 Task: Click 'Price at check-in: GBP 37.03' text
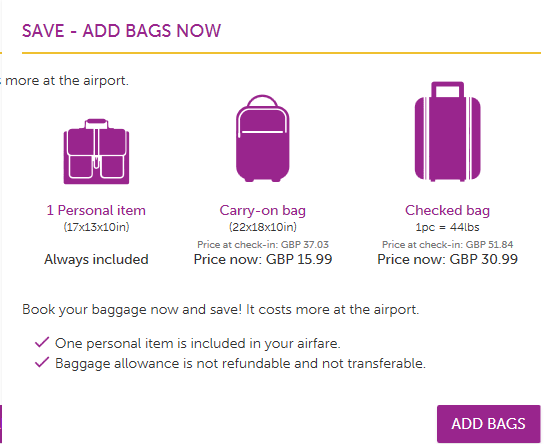tap(263, 244)
